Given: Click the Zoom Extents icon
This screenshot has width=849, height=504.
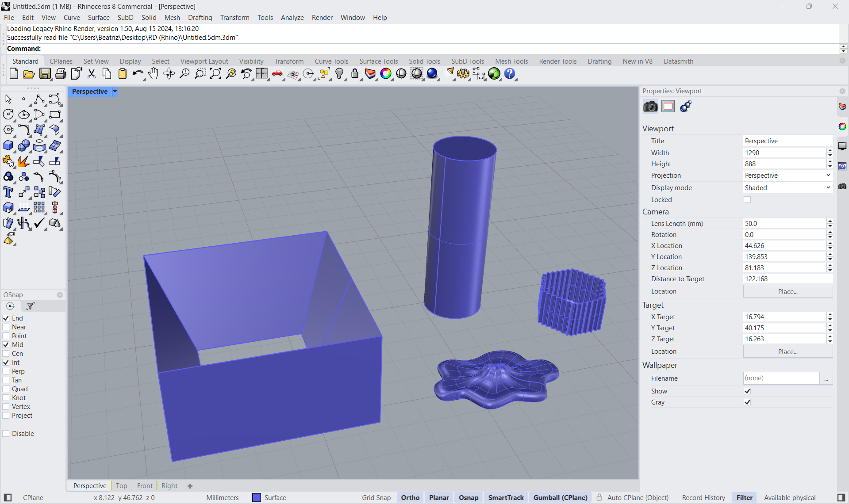Looking at the screenshot, I should [x=215, y=74].
